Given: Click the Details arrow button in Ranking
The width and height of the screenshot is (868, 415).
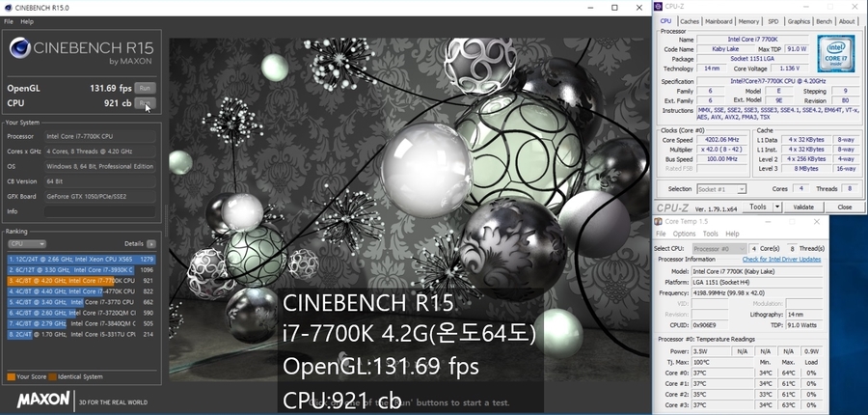Looking at the screenshot, I should 150,244.
